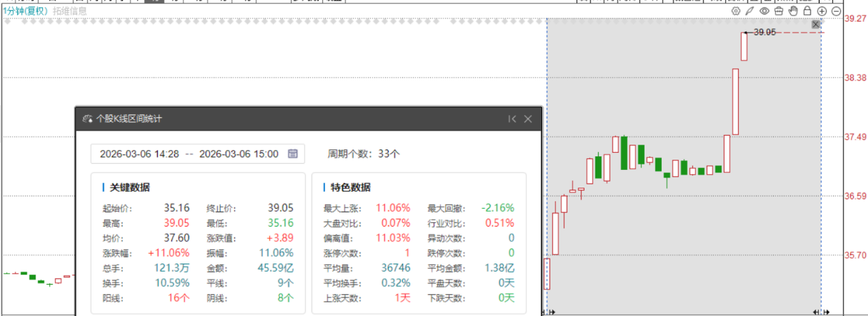This screenshot has width=868, height=316.
Task: Open the date range calendar picker
Action: (292, 154)
